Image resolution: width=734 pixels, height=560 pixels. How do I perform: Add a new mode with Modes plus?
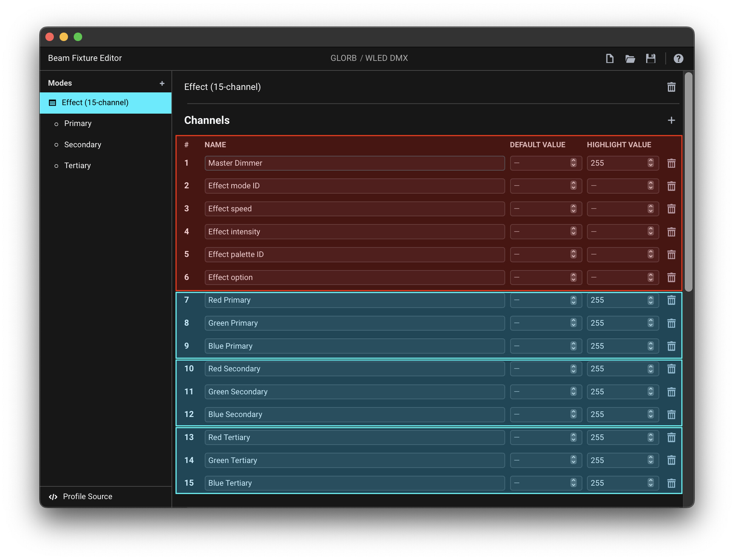tap(162, 83)
